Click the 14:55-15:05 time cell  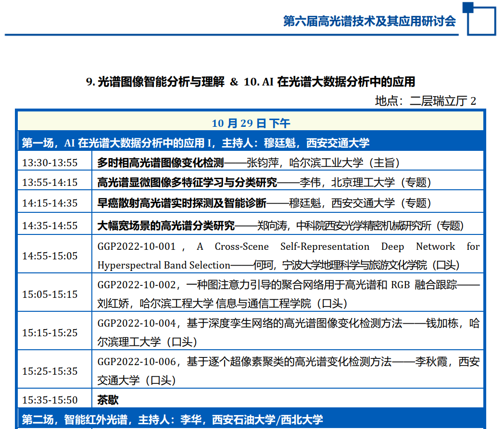50,256
